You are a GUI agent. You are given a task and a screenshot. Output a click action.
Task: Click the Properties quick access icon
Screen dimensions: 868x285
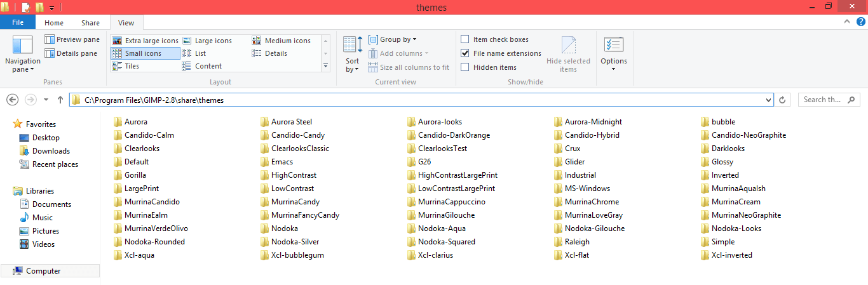[x=26, y=8]
